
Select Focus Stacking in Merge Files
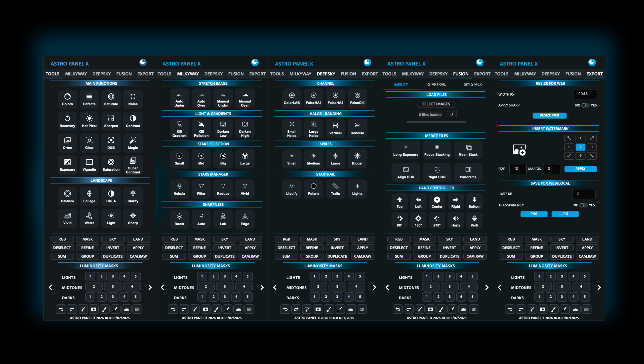437,150
